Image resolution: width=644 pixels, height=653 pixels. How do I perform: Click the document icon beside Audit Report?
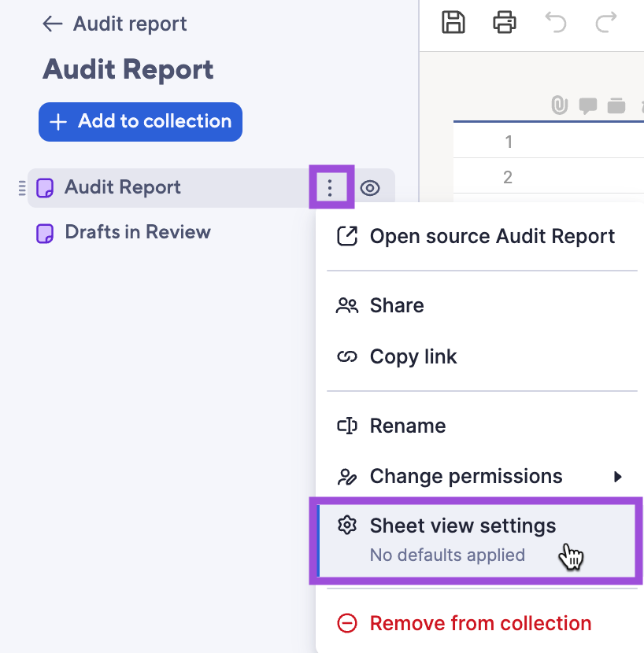pos(43,187)
